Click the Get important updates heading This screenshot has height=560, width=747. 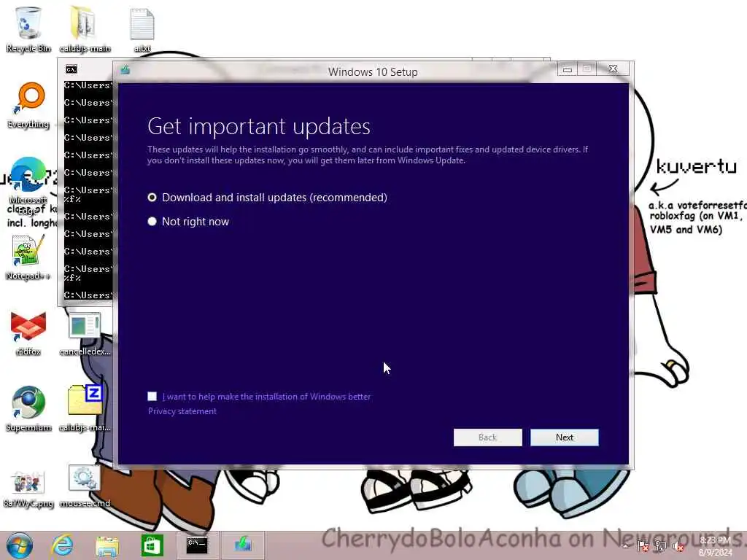259,126
